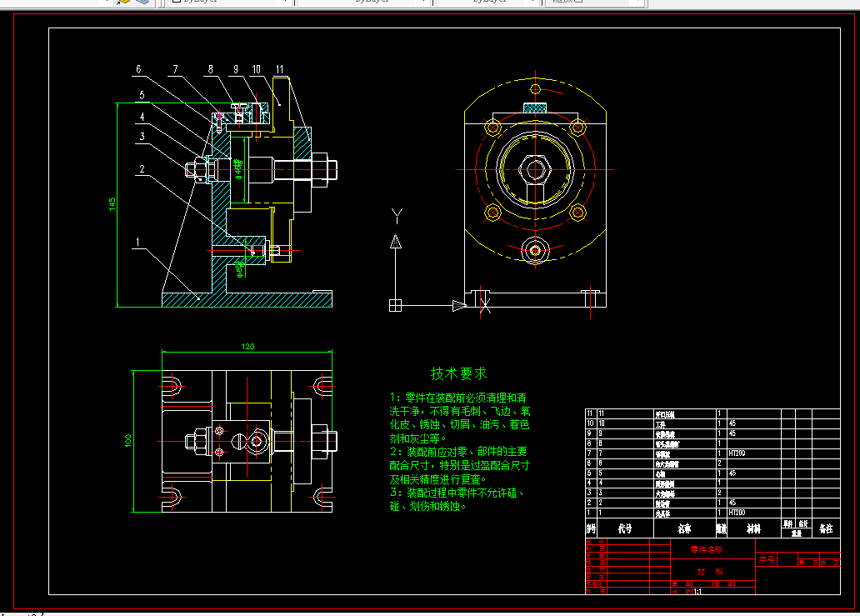This screenshot has width=860, height=616.
Task: Click balloon number 11 in the section view
Action: coord(280,69)
